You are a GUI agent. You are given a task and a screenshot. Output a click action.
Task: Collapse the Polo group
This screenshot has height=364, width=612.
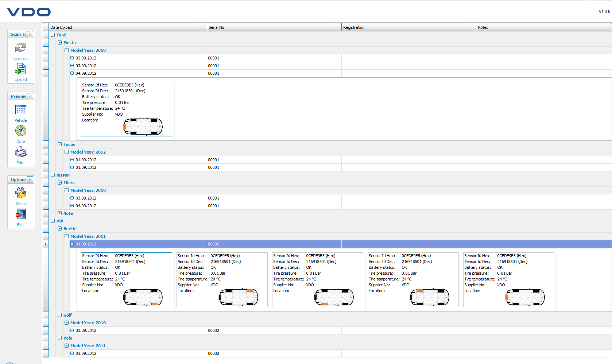[x=59, y=338]
